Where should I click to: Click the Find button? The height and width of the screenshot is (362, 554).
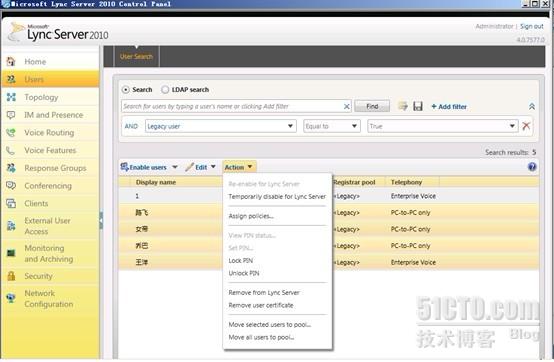pyautogui.click(x=372, y=106)
